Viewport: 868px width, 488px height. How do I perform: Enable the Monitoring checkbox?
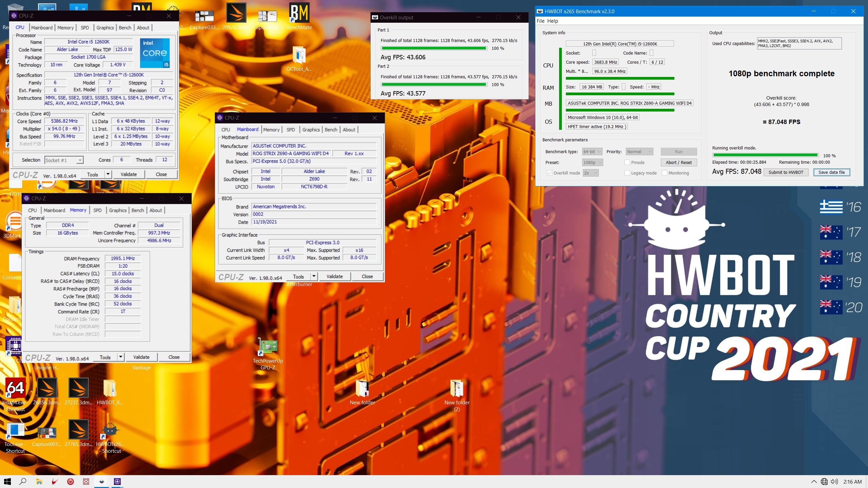point(665,173)
